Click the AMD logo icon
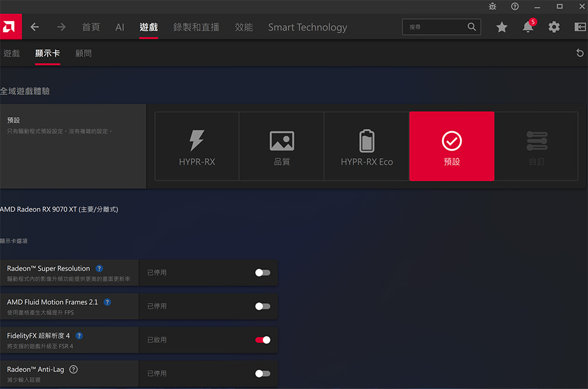 click(11, 27)
